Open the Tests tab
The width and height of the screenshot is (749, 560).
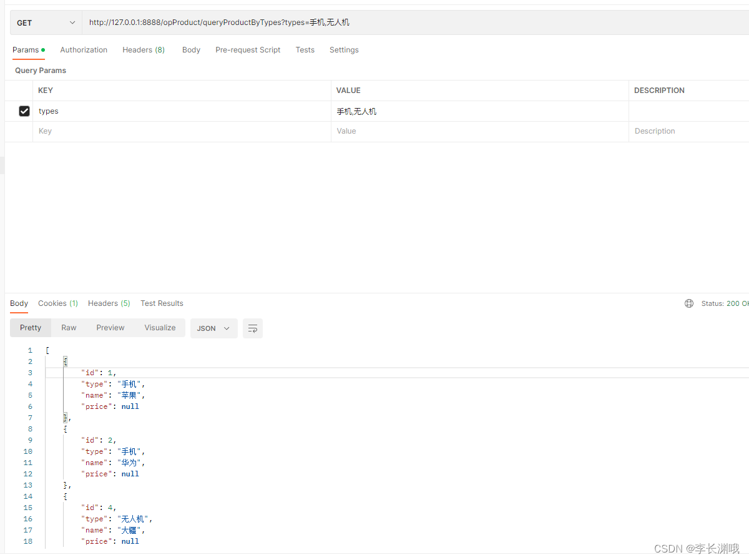coord(305,50)
